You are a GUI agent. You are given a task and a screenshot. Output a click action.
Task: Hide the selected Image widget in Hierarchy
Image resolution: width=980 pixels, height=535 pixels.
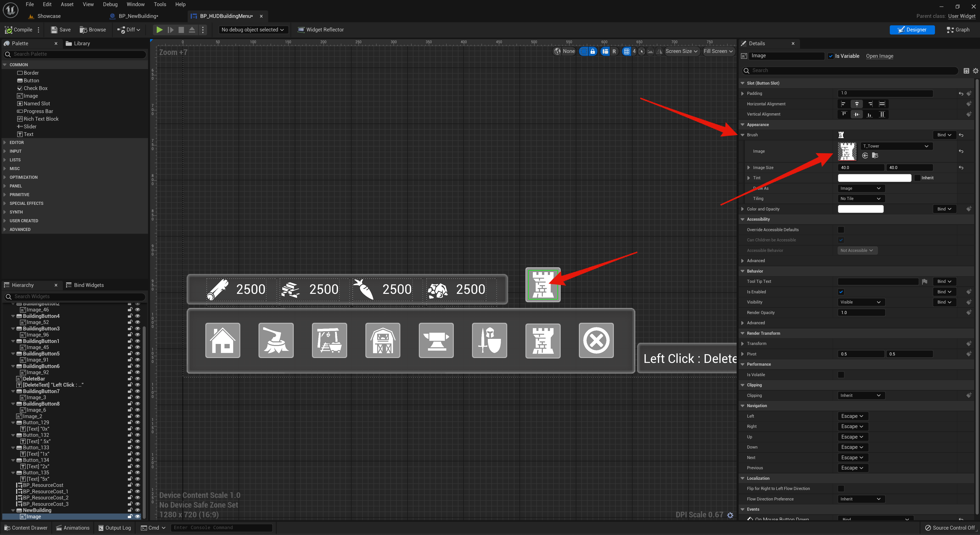(x=138, y=516)
